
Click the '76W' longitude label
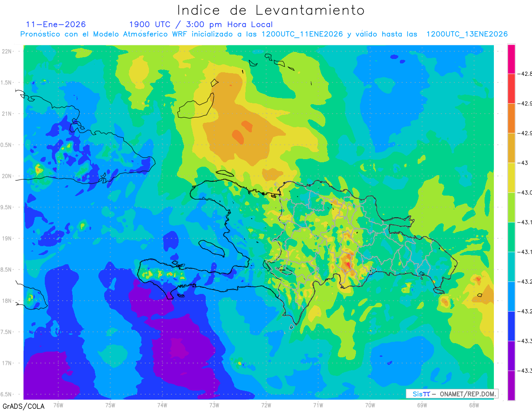click(58, 405)
